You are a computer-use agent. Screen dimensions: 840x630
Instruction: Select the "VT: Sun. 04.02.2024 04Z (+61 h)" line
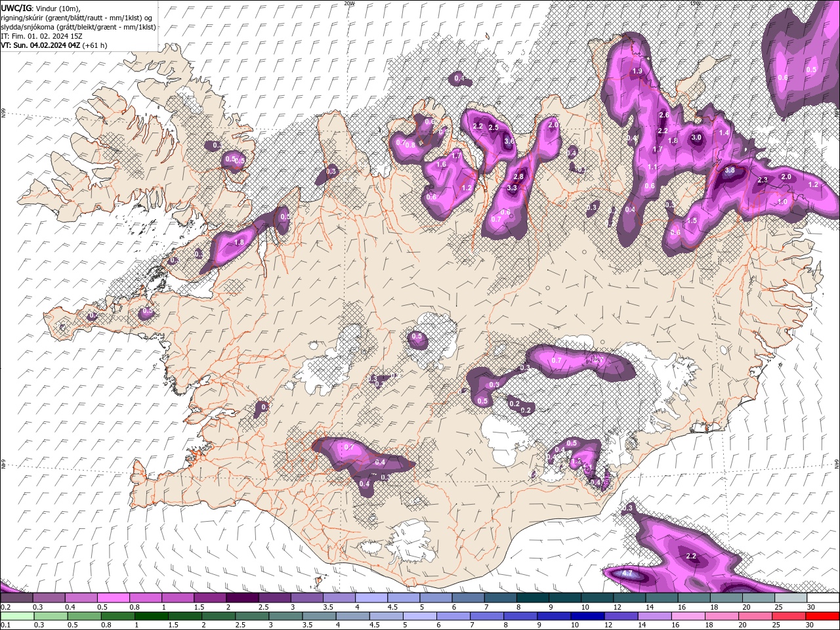point(54,45)
